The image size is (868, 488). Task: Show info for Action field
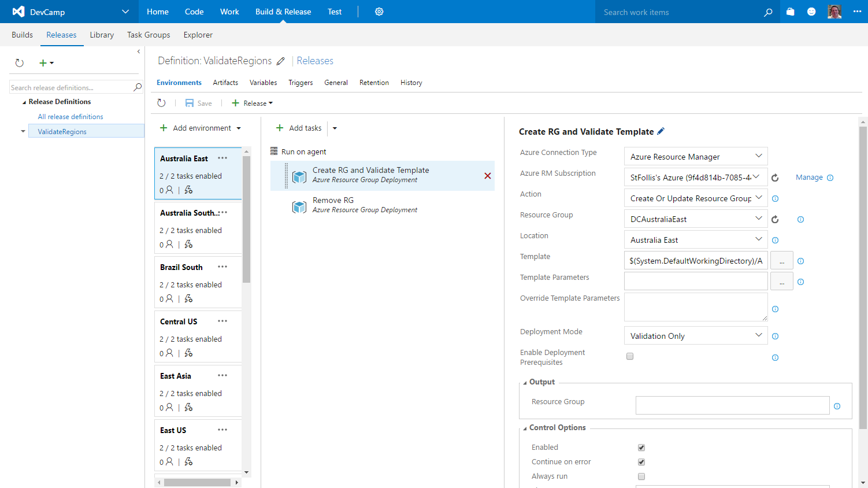(776, 198)
